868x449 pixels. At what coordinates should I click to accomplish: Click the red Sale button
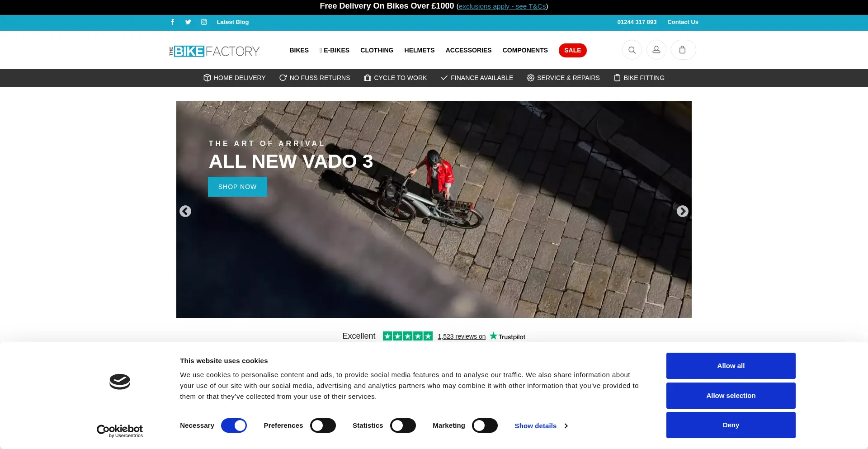coord(573,50)
